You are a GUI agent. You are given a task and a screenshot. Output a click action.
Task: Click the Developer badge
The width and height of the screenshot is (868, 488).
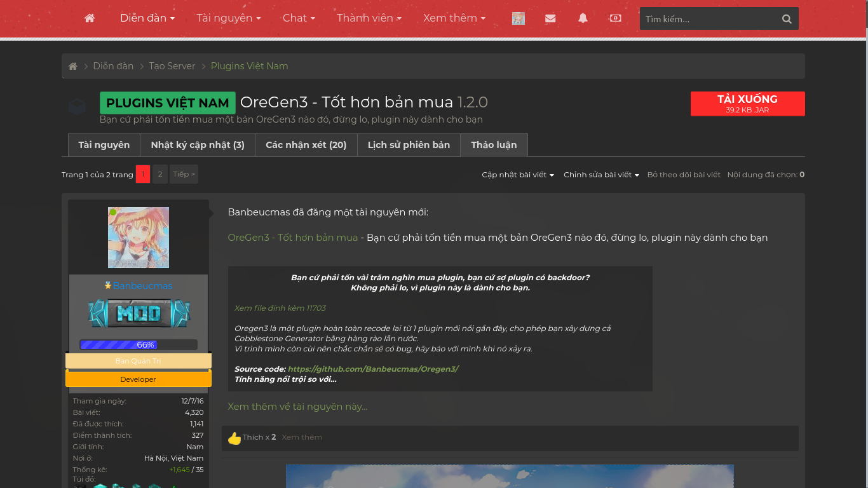point(139,379)
